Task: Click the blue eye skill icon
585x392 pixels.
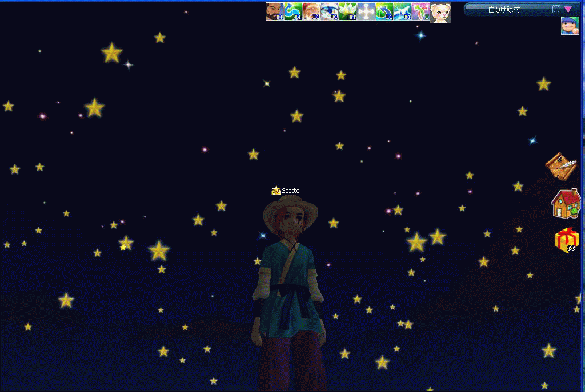Action: (x=329, y=11)
